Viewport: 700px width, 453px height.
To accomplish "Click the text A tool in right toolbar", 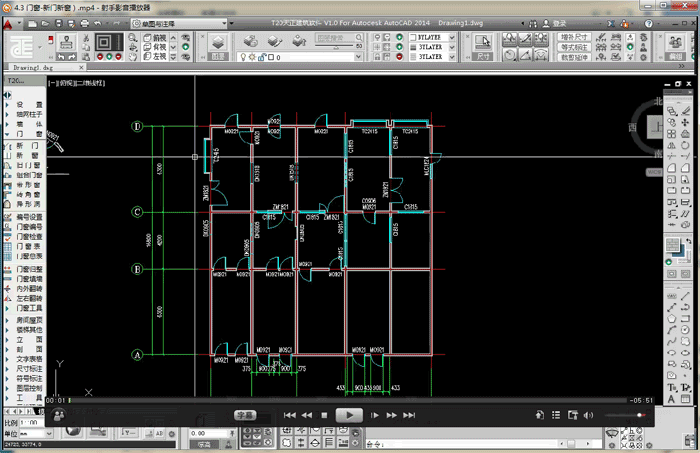I will click(671, 399).
